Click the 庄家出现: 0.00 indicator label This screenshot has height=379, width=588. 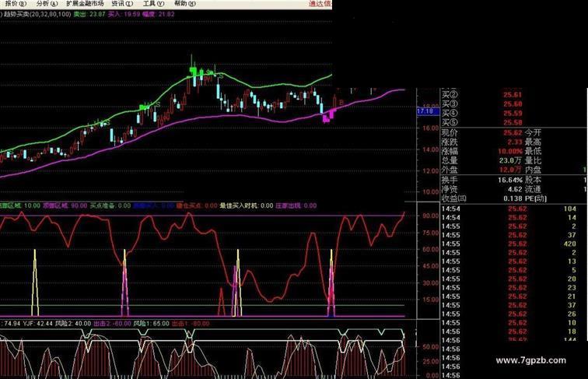(x=296, y=205)
